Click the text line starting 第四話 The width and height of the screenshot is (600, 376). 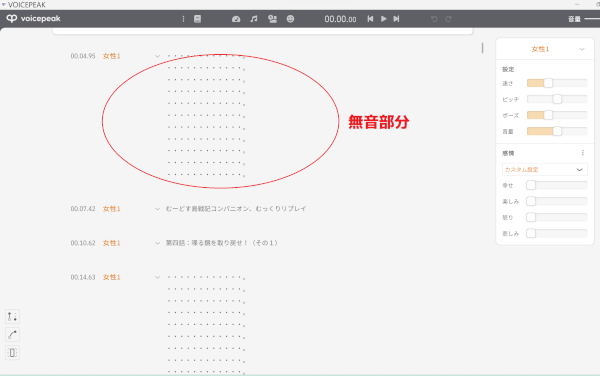[222, 243]
